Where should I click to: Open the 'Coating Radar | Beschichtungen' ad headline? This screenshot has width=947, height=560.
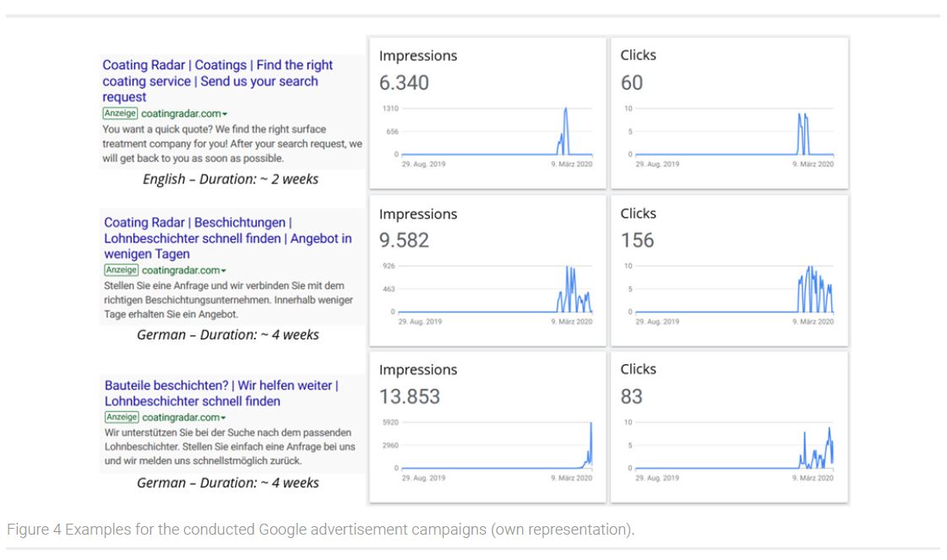[x=228, y=238]
